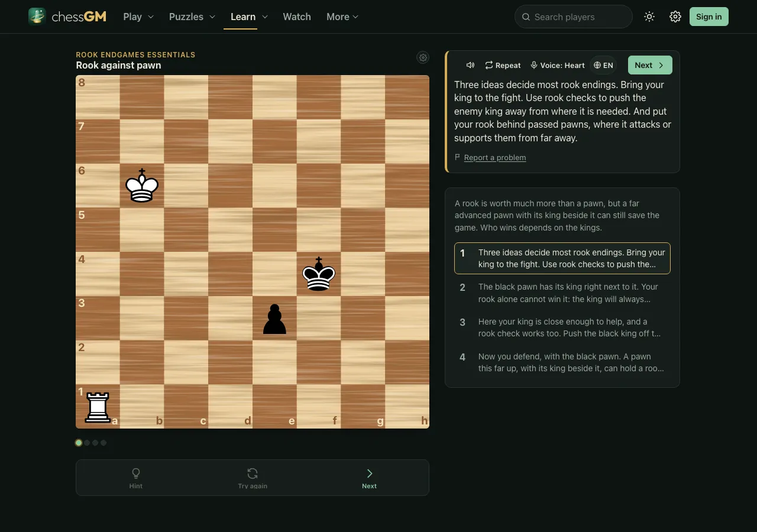Toggle the light/dark theme sun icon
757x532 pixels.
649,17
